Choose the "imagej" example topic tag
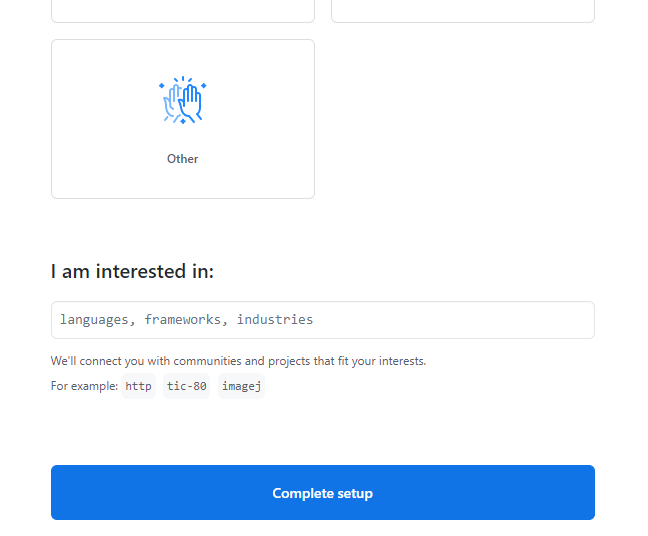 (241, 386)
